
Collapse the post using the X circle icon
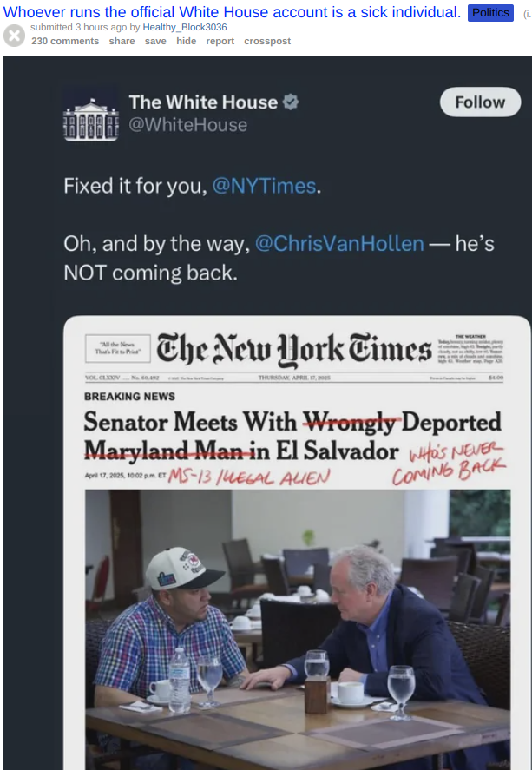14,36
